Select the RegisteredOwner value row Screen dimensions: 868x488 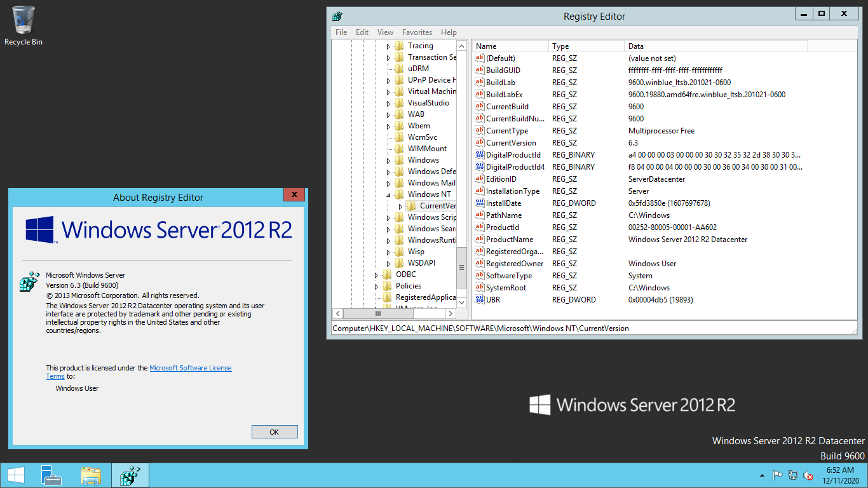(640, 263)
